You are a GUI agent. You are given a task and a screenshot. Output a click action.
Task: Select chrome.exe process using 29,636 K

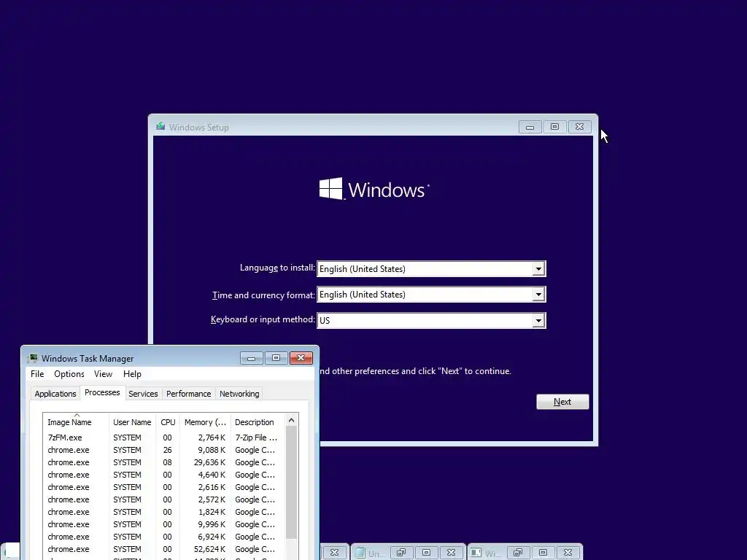[164, 462]
